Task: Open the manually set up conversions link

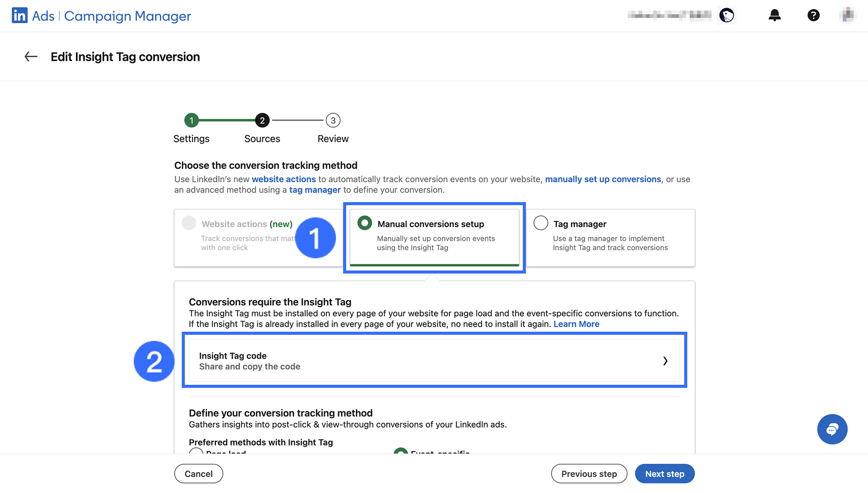Action: pyautogui.click(x=602, y=179)
